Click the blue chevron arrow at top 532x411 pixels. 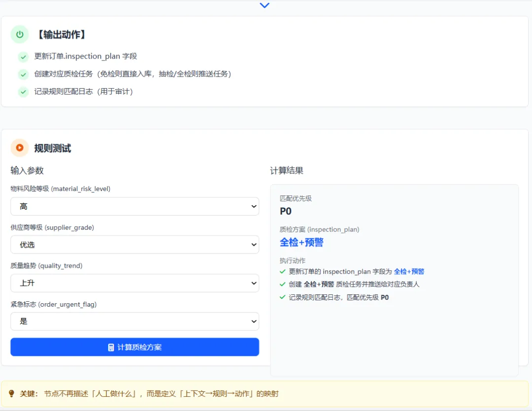coord(265,5)
